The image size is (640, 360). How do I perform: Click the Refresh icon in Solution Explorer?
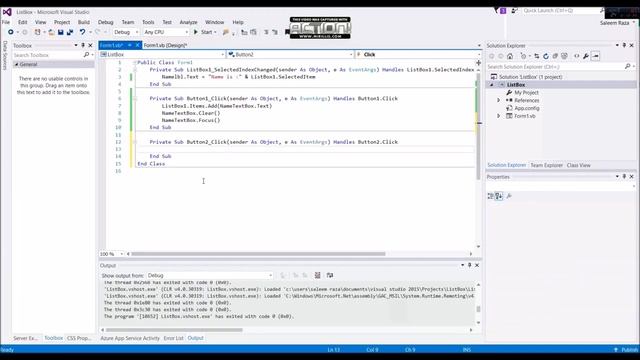[546, 56]
